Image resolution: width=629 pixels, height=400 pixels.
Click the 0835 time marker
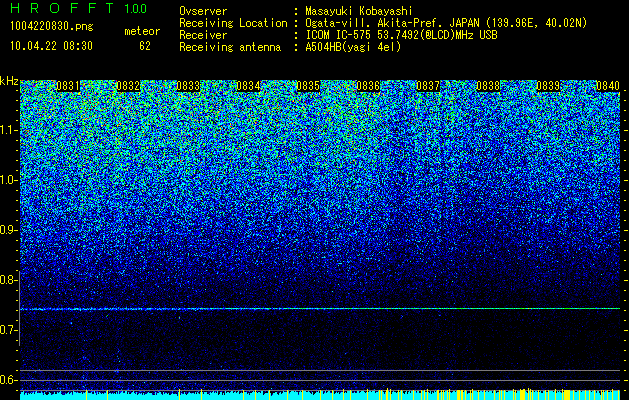click(308, 86)
